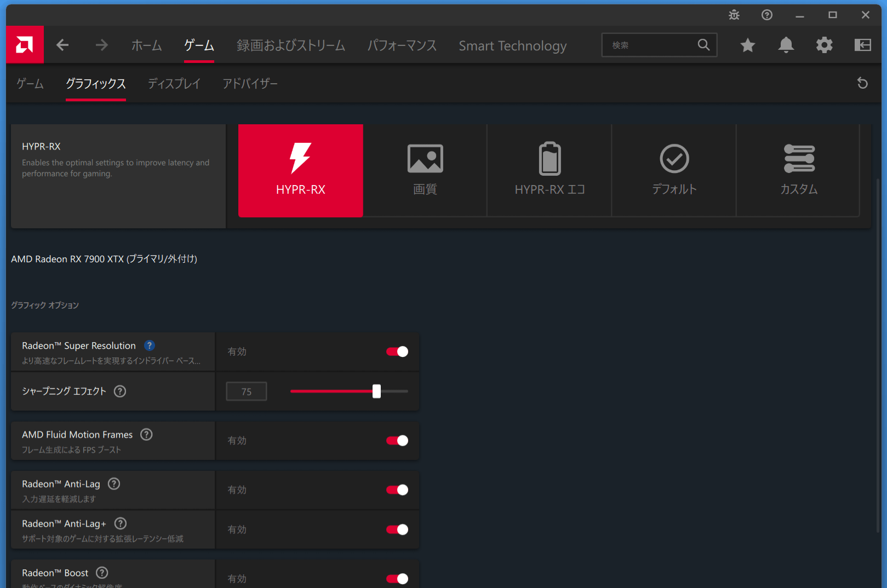Screen dimensions: 887x588
Task: Open 録画およびストリーム tab
Action: tap(291, 45)
